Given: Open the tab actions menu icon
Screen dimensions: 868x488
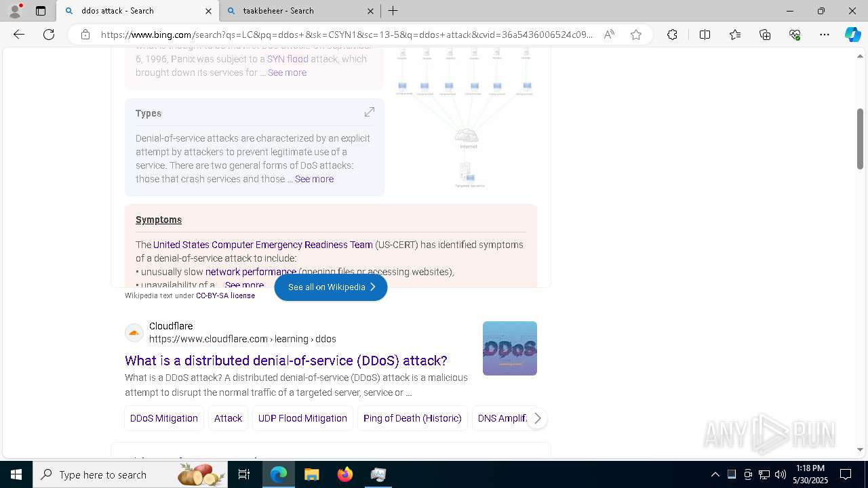Looking at the screenshot, I should pos(41,11).
